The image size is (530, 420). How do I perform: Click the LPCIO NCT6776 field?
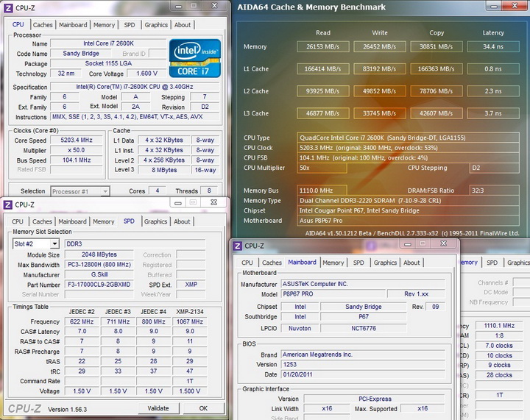pyautogui.click(x=364, y=328)
